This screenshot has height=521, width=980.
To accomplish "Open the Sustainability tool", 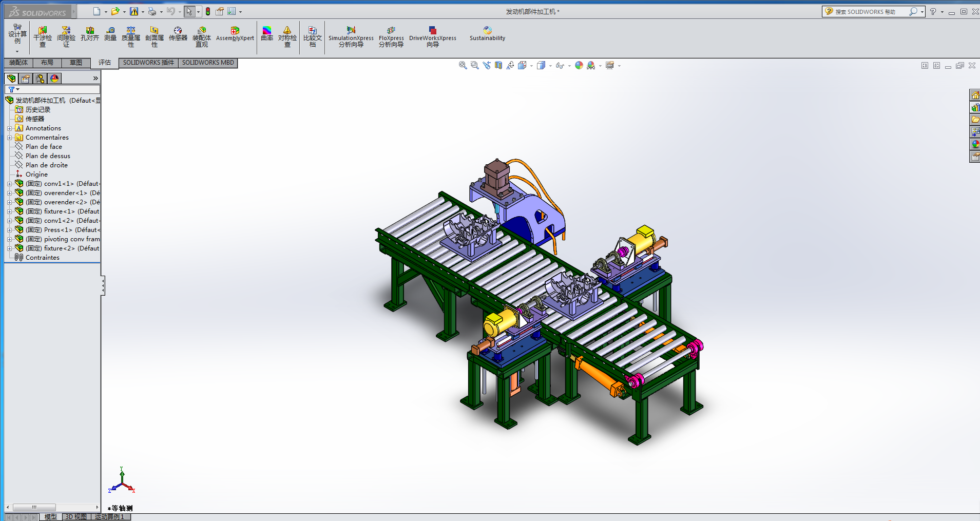I will pyautogui.click(x=487, y=34).
